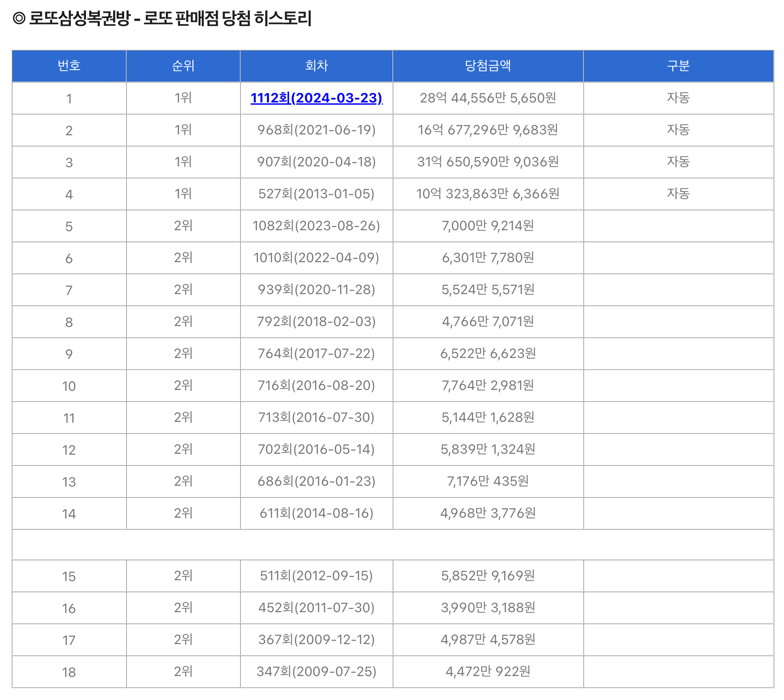
Task: Click the 716회(2016-08-20) round cell
Action: coord(316,385)
